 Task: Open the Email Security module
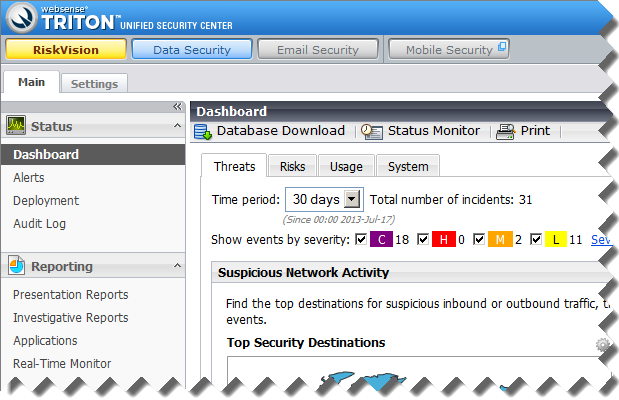pos(318,49)
